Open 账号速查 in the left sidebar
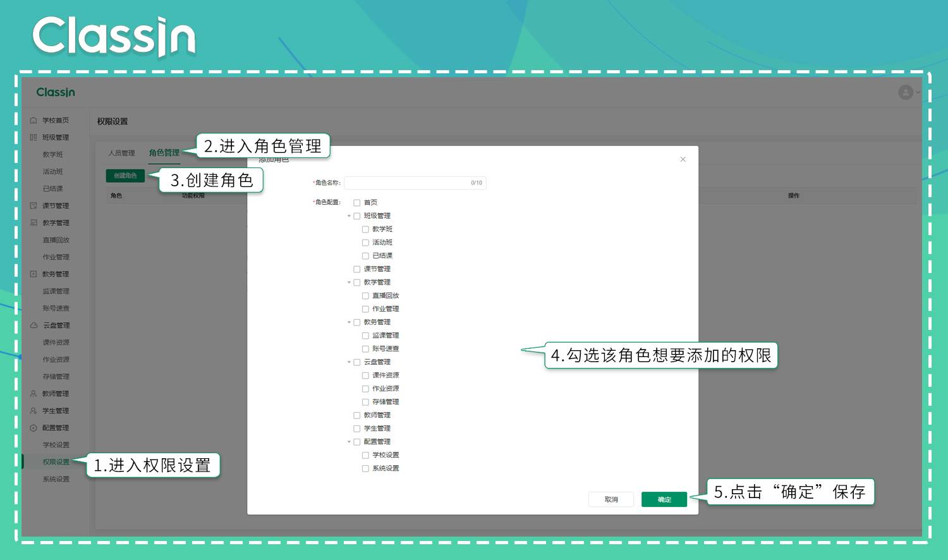The width and height of the screenshot is (948, 560). coord(56,308)
